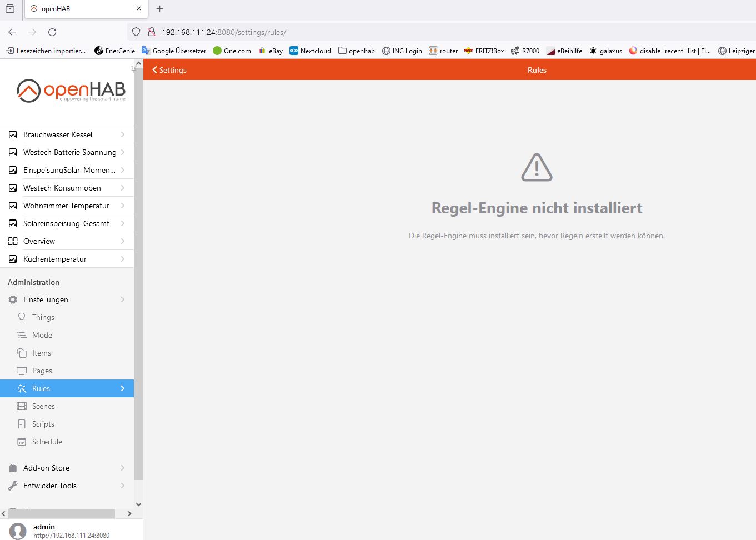This screenshot has width=756, height=540.
Task: Open the Overview page entry
Action: (x=39, y=241)
